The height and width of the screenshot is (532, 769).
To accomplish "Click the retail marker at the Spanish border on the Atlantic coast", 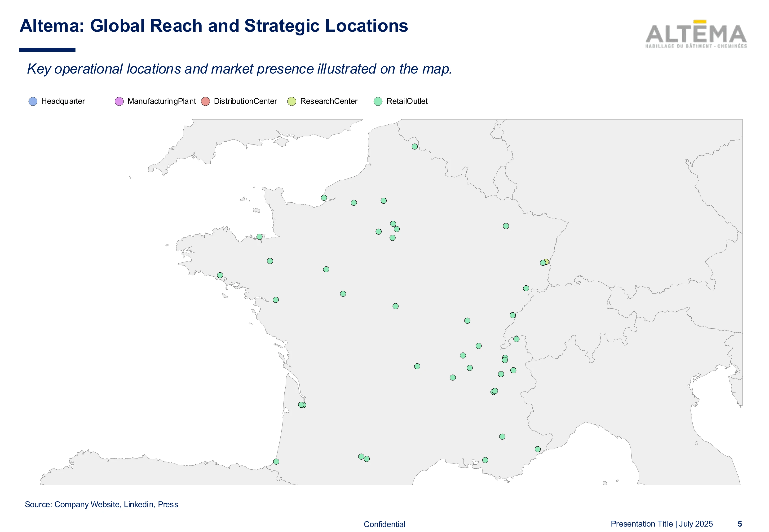I will coord(276,462).
